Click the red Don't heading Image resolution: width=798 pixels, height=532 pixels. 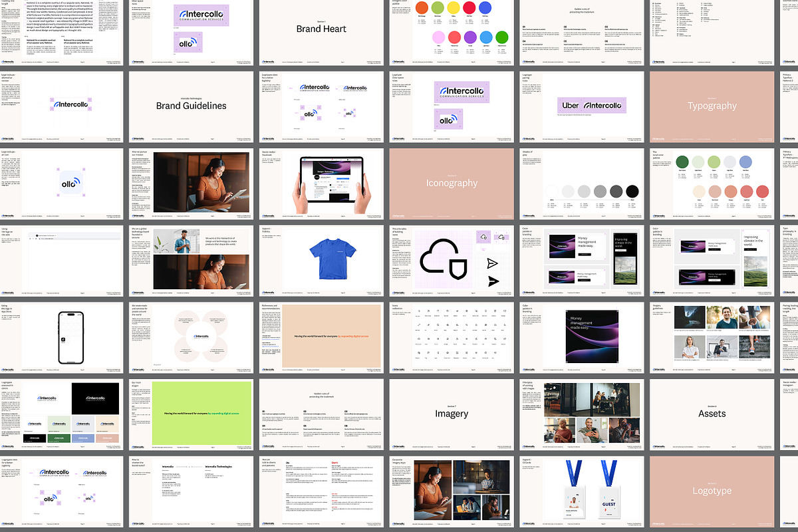click(336, 463)
